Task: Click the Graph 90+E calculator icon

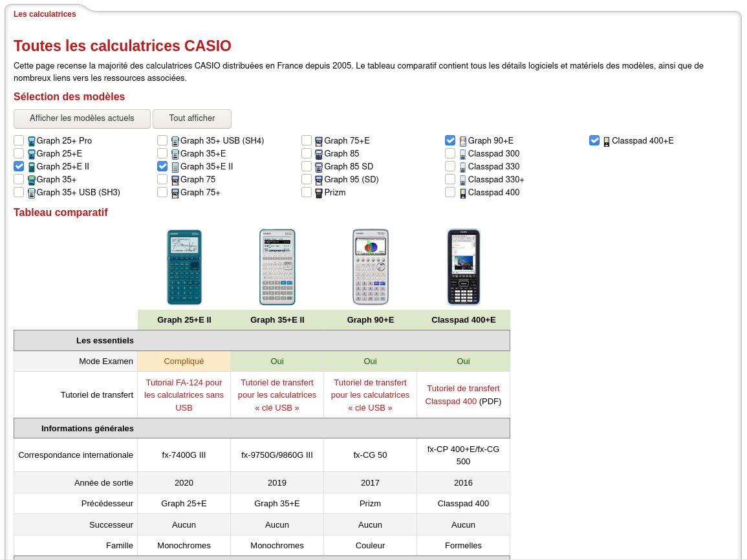Action: (463, 142)
